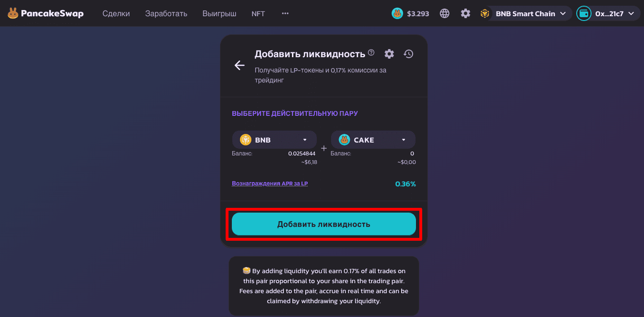Open global settings gear in header
Image resolution: width=644 pixels, height=317 pixels.
(466, 13)
